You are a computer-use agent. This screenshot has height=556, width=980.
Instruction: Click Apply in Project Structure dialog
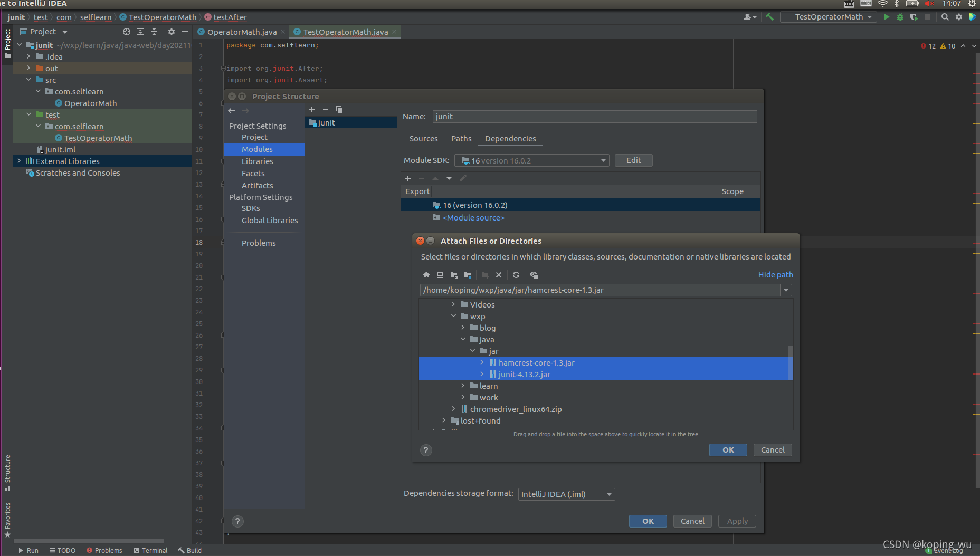737,521
